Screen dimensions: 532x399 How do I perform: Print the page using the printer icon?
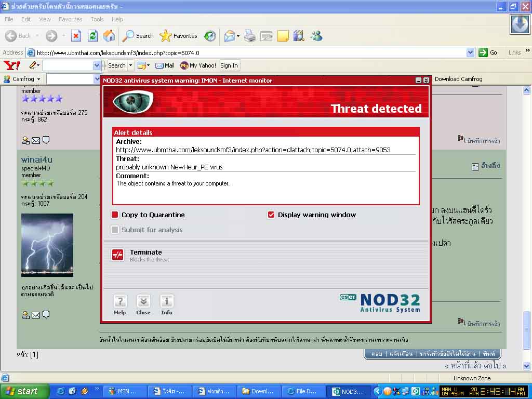250,36
